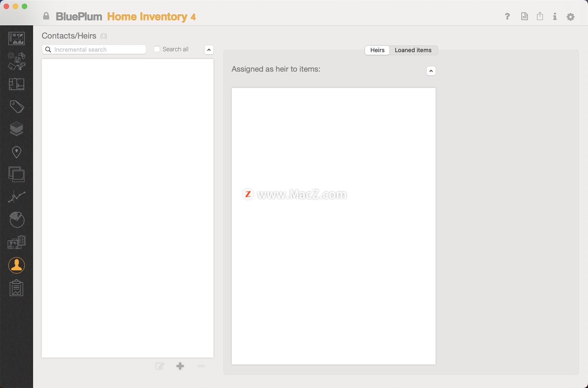This screenshot has height=388, width=588.
Task: Click the green fullscreen window button
Action: coord(24,6)
